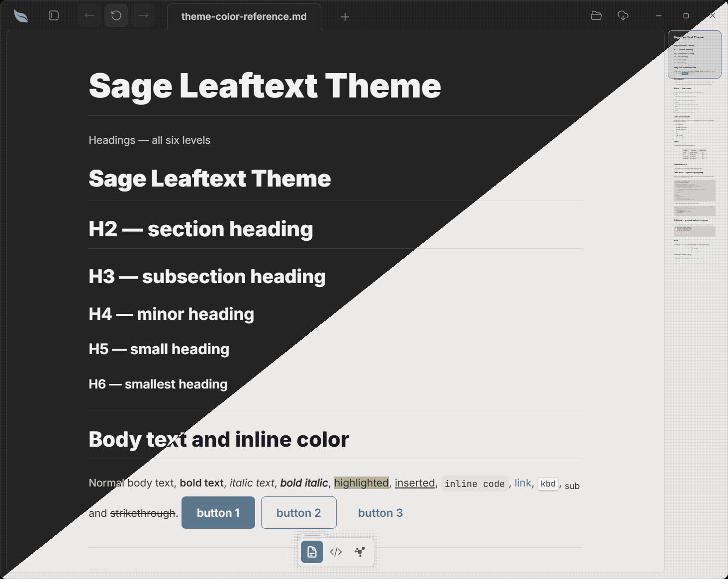Toggle the sidebar panel icon
Image resolution: width=728 pixels, height=579 pixels.
[x=54, y=16]
